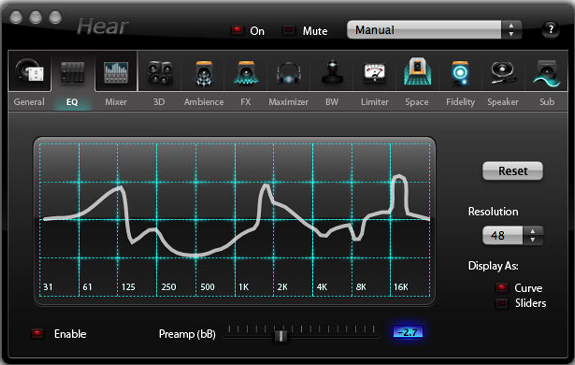The image size is (575, 365).
Task: Select the Fidelity speaker icon
Action: pyautogui.click(x=460, y=73)
